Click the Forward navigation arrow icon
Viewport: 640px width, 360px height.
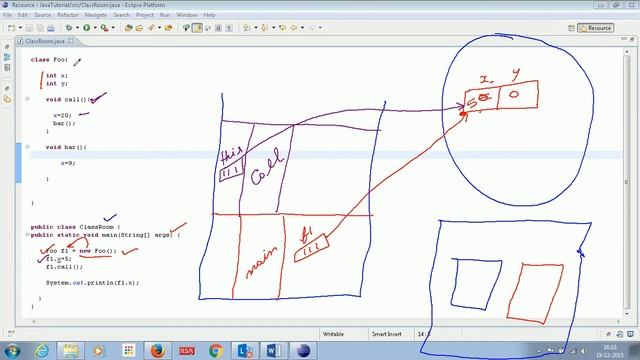click(x=311, y=28)
